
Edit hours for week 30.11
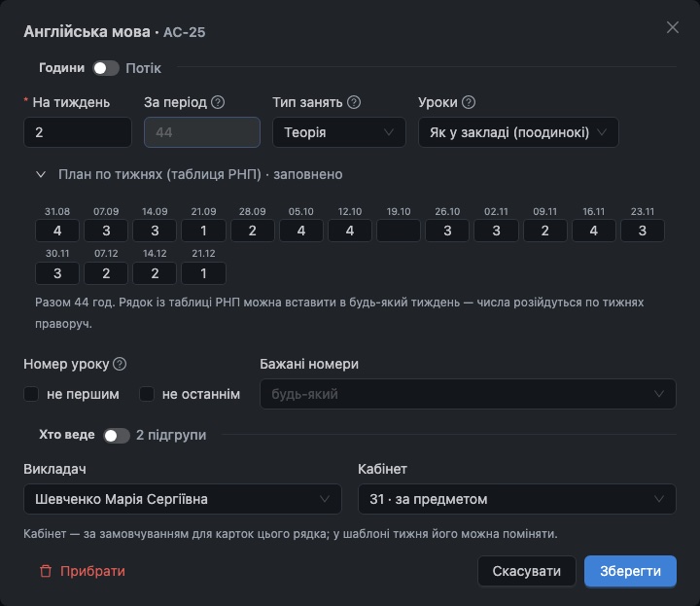pos(57,273)
